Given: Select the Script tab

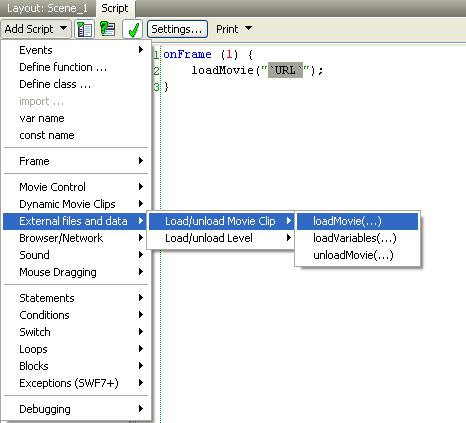Looking at the screenshot, I should 115,8.
